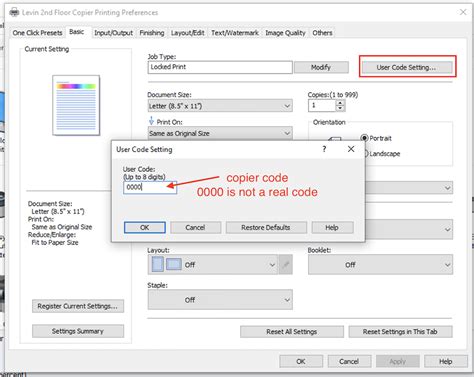Click the User Code Setting button
Viewport: 474px width, 377px height.
[406, 67]
